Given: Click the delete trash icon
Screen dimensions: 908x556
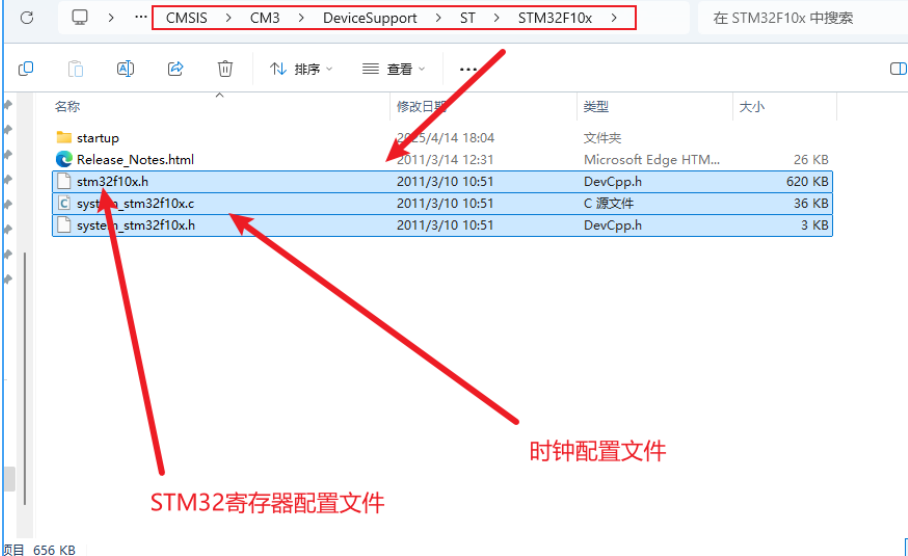Looking at the screenshot, I should tap(225, 69).
